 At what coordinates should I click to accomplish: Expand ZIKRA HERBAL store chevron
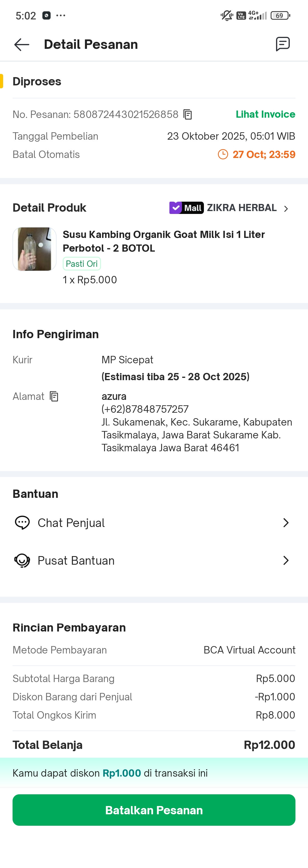click(x=286, y=209)
